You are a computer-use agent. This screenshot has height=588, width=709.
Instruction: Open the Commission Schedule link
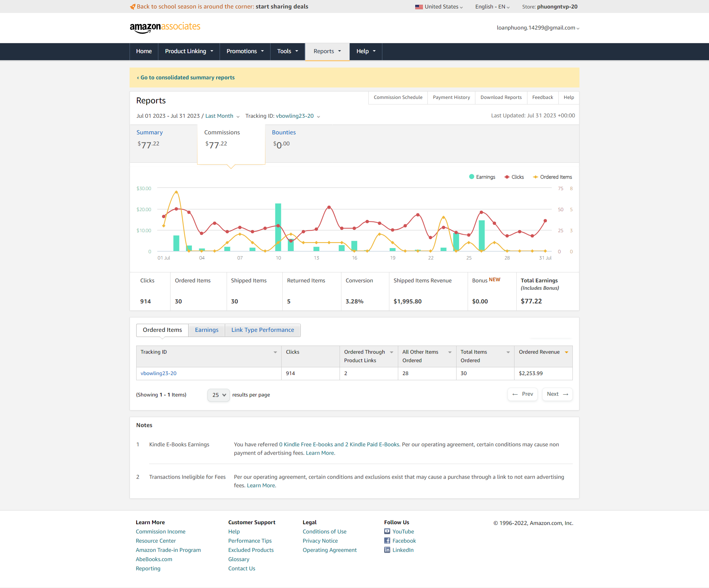tap(398, 97)
